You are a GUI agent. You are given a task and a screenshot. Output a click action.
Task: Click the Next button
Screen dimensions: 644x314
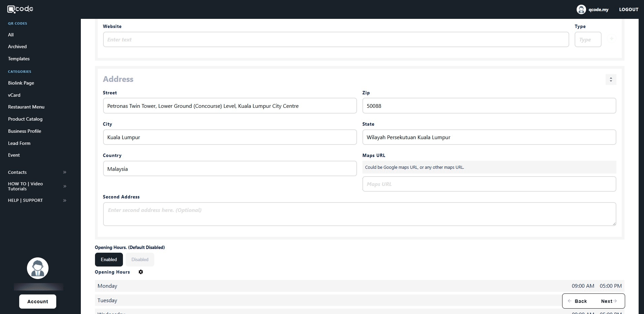point(609,301)
